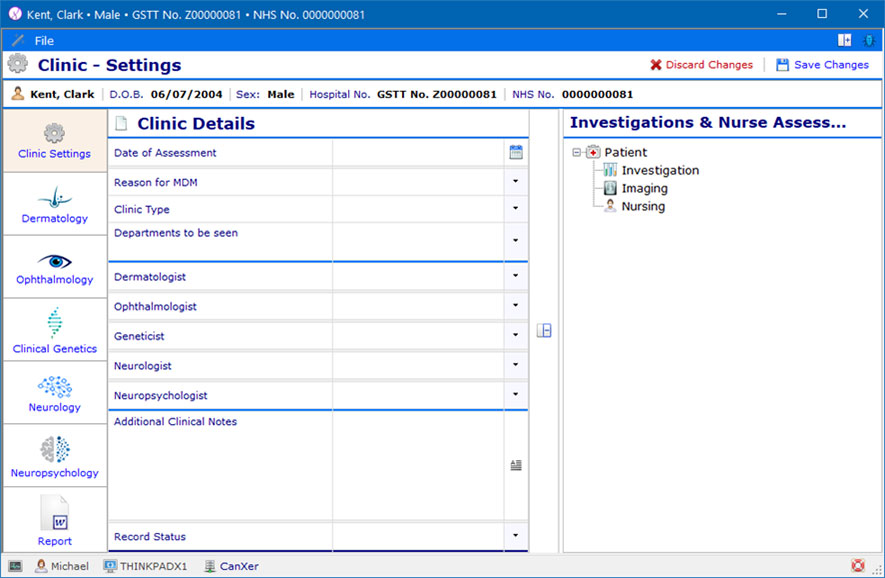Click the lifebuoy help icon in status bar
Image resolution: width=885 pixels, height=578 pixels.
point(858,565)
